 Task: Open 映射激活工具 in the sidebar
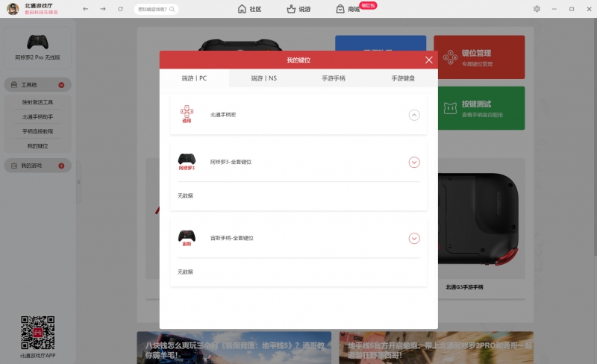pyautogui.click(x=38, y=102)
